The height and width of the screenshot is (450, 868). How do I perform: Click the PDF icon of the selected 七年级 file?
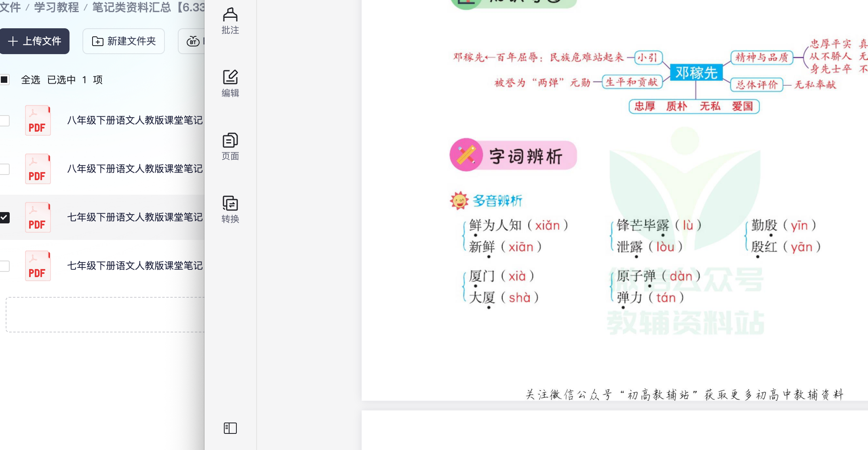tap(38, 217)
